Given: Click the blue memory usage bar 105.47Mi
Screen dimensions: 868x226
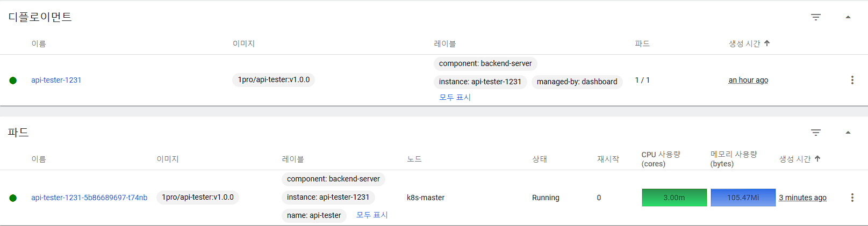Looking at the screenshot, I should 743,198.
